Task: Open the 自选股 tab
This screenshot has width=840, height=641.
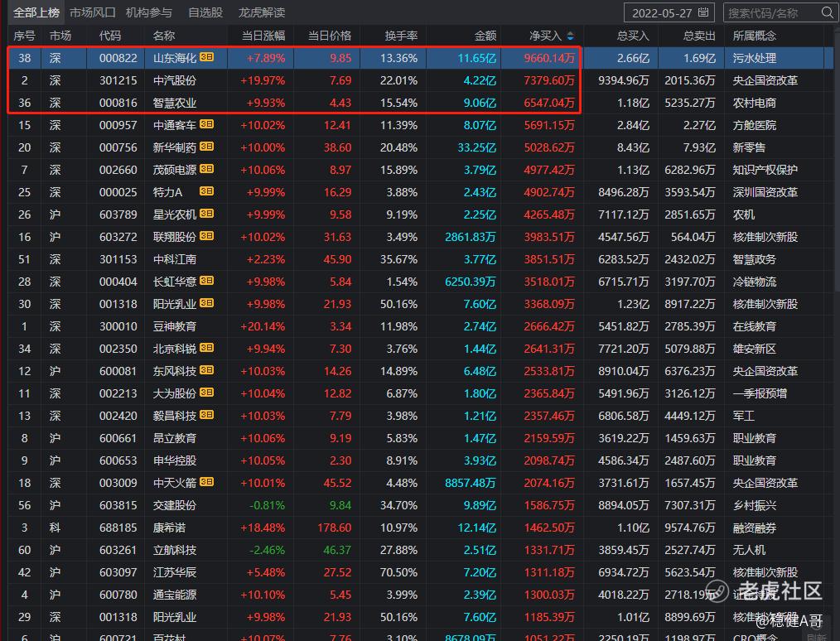Action: [205, 12]
